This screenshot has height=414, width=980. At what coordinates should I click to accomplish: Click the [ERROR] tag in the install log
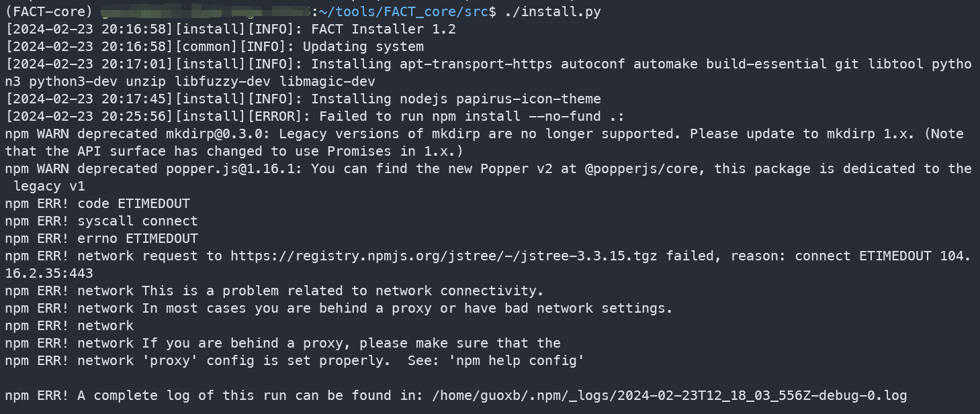[278, 116]
